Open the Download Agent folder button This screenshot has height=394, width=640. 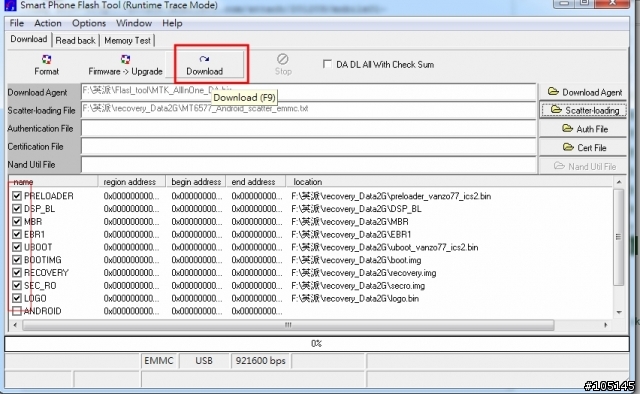[x=584, y=92]
